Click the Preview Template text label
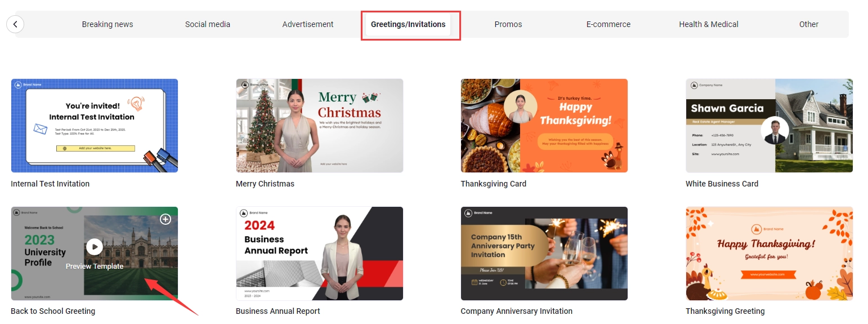The height and width of the screenshot is (324, 868). (x=95, y=267)
